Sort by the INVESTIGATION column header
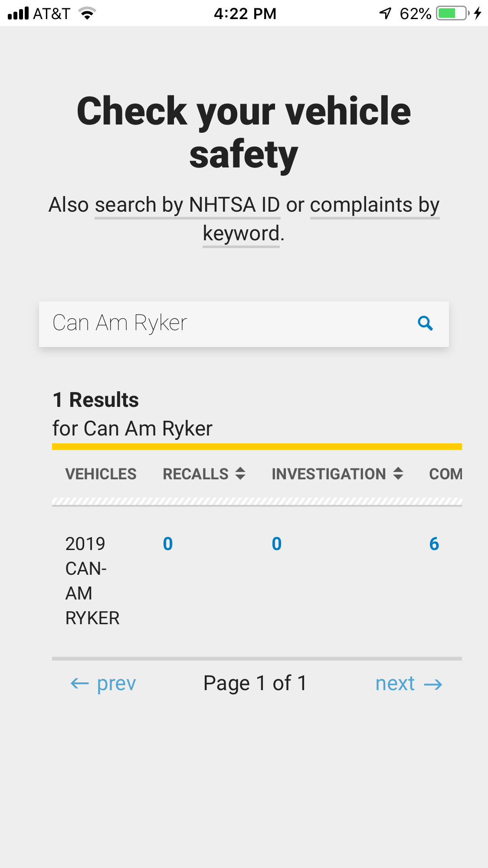Screen dimensions: 488x868 [328, 474]
